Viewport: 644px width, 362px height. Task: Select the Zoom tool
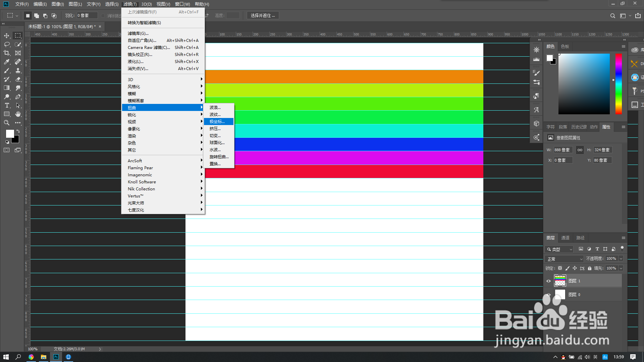click(7, 123)
